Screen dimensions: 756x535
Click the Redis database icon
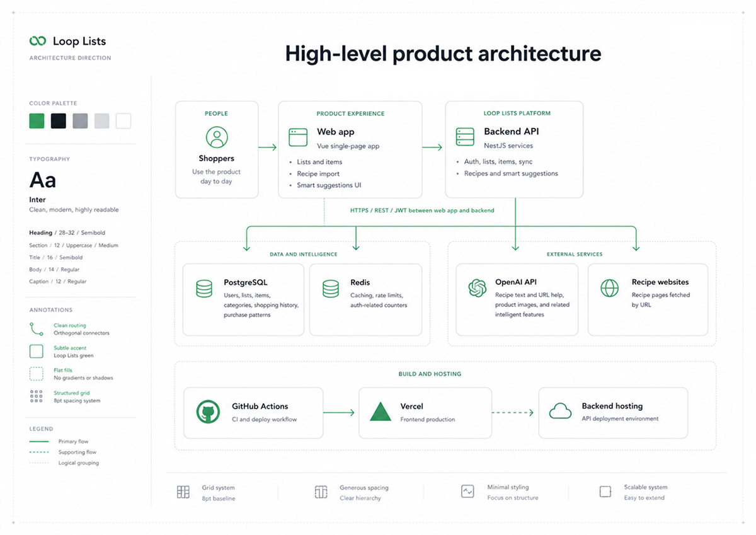click(x=331, y=289)
